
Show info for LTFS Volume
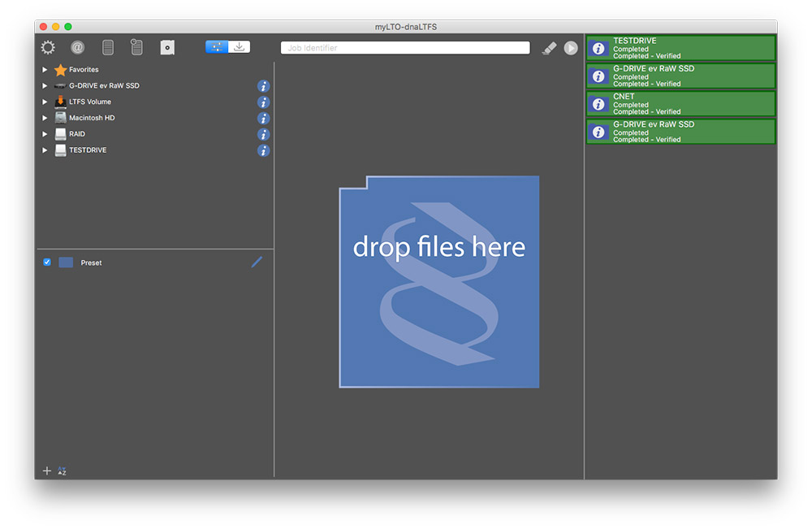coord(264,102)
